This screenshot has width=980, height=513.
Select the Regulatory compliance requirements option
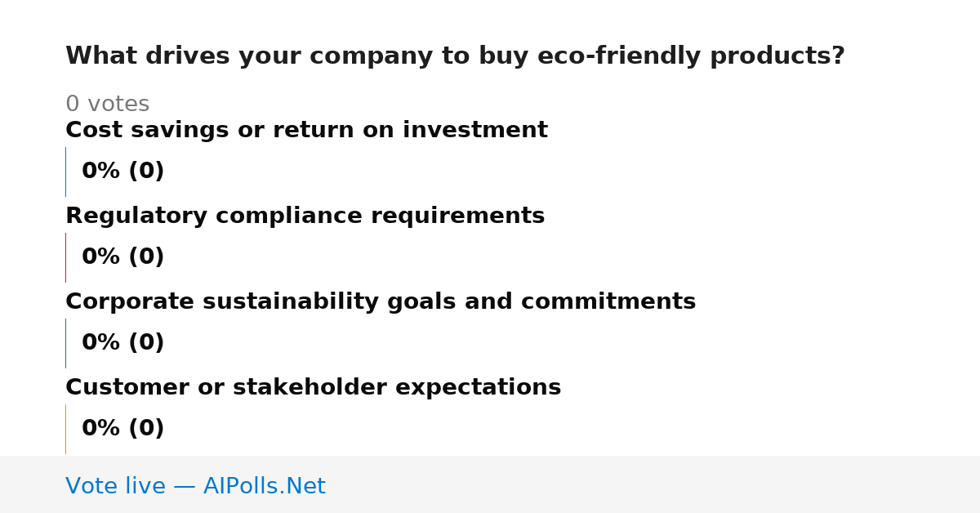pos(305,216)
